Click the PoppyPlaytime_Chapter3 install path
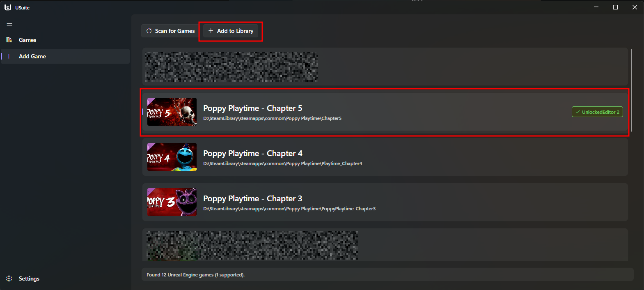Screen dimensions: 644x290 tap(289, 209)
